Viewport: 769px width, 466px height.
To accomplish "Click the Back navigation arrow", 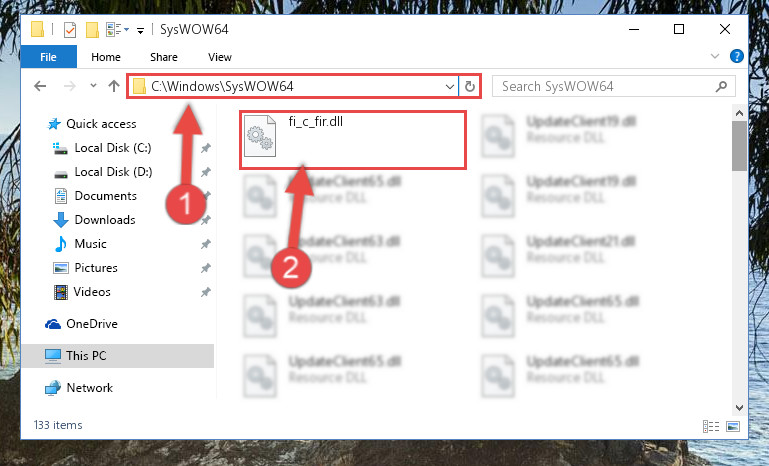I will [40, 86].
